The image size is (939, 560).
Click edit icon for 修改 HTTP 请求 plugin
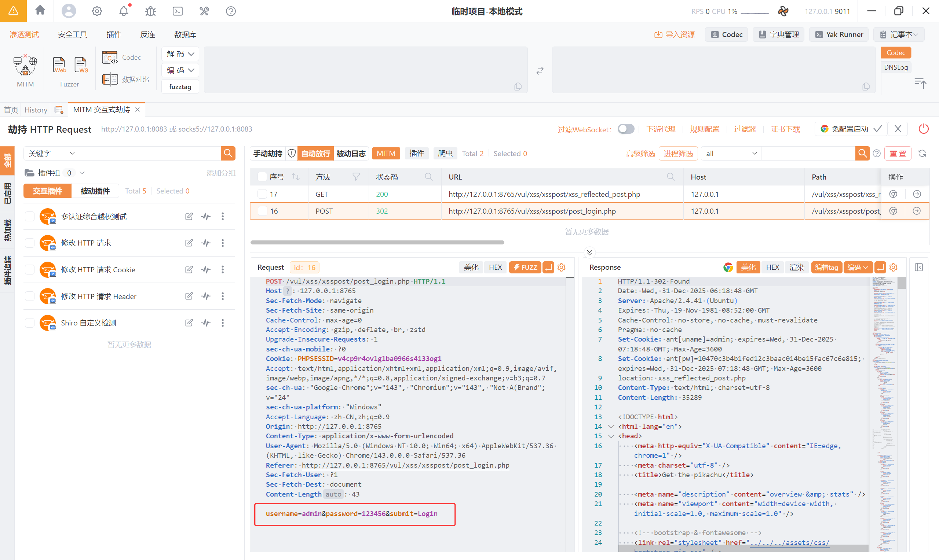[x=189, y=243]
